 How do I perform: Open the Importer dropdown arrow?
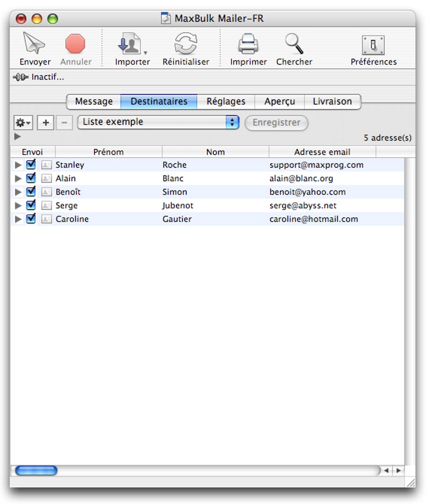(146, 53)
